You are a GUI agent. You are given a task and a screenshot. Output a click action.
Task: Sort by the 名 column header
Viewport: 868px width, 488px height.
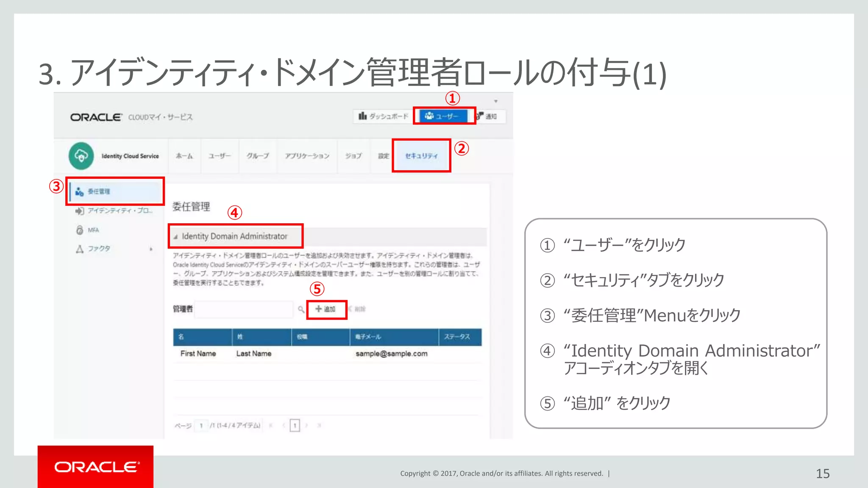coord(202,337)
